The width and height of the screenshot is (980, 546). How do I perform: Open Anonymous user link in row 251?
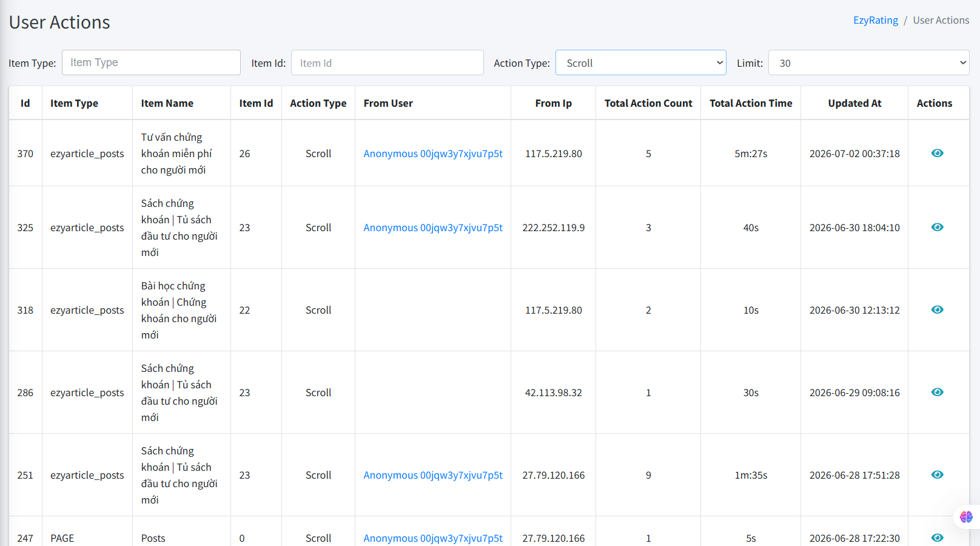pyautogui.click(x=433, y=475)
